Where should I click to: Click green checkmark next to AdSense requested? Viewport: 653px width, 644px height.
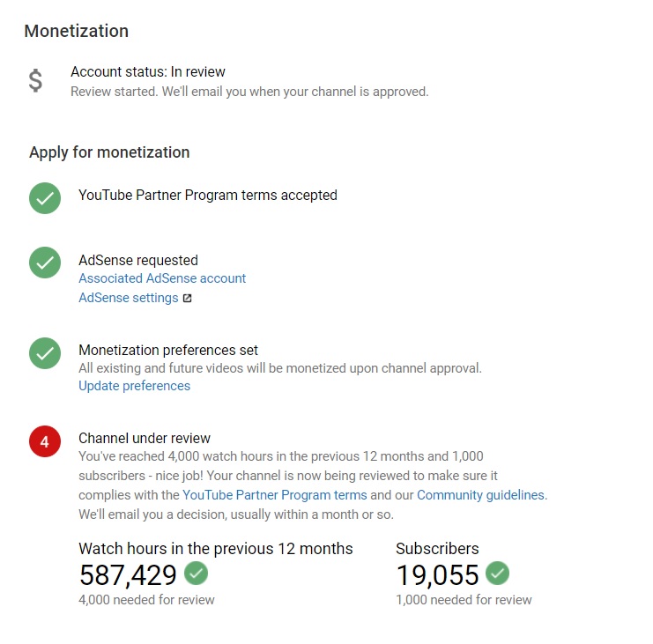coord(45,263)
